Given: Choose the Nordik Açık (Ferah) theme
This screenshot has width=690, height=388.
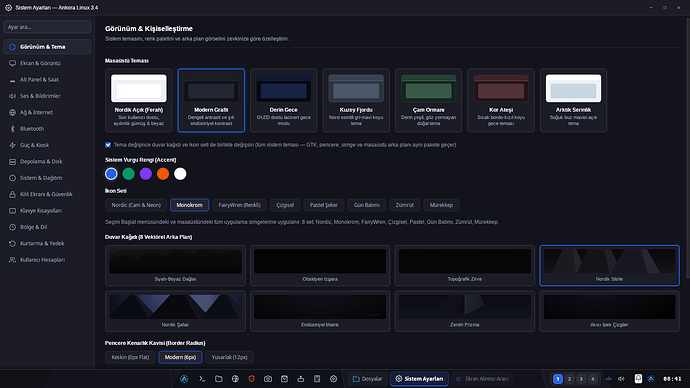Looking at the screenshot, I should pos(139,100).
